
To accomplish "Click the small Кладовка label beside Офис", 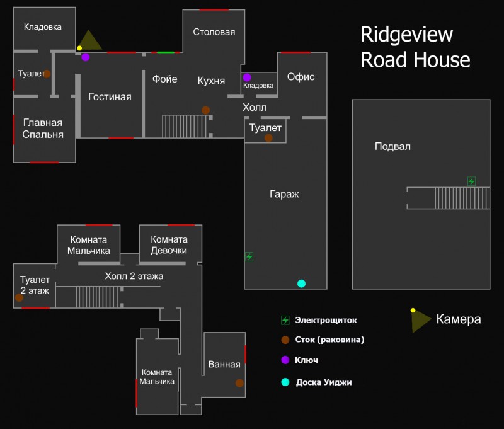I will [258, 86].
